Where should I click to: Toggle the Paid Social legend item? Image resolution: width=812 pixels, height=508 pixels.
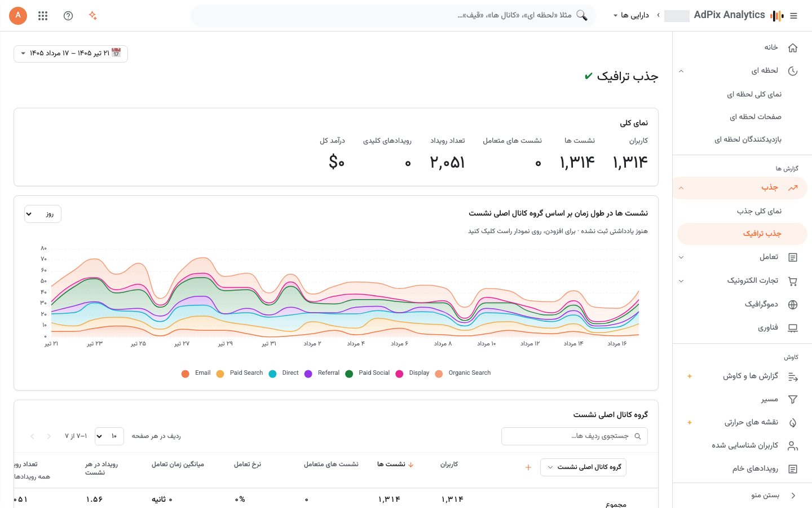click(x=367, y=373)
